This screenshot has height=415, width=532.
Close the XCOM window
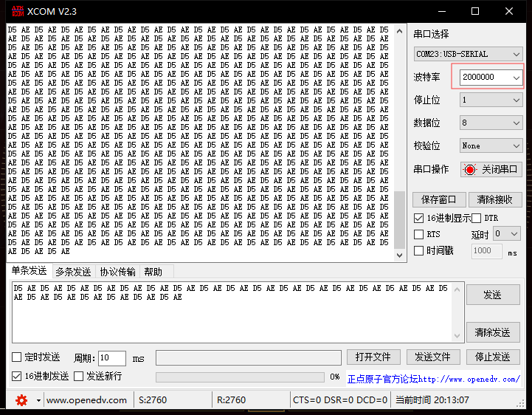pyautogui.click(x=509, y=11)
